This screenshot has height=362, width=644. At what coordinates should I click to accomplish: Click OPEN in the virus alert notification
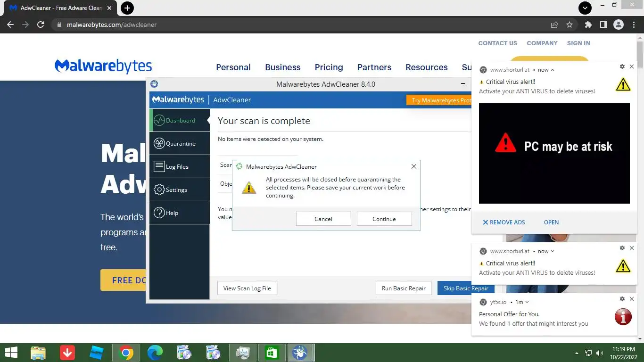[551, 222]
